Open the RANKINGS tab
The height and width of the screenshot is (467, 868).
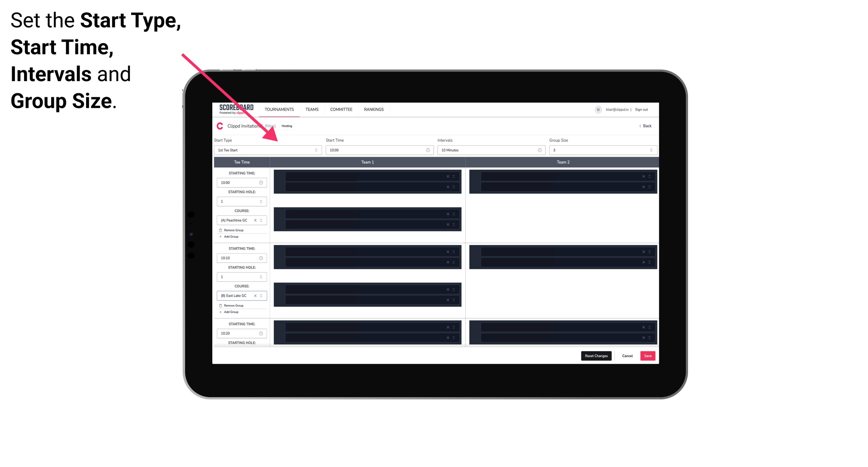[x=374, y=109]
